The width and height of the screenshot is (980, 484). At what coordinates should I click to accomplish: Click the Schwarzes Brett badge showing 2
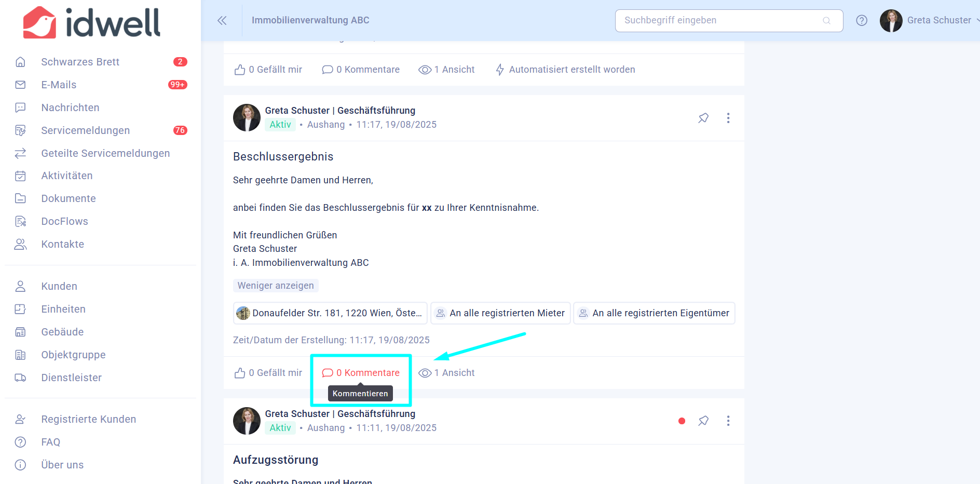180,62
